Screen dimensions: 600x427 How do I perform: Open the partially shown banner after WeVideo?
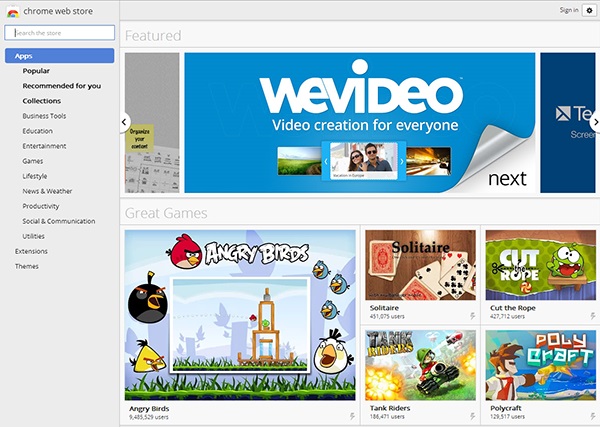pyautogui.click(x=568, y=122)
